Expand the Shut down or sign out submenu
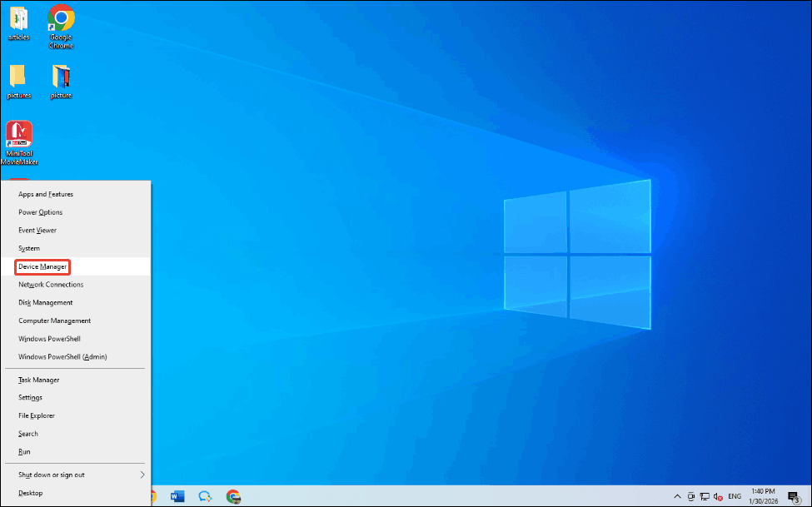 (x=50, y=474)
